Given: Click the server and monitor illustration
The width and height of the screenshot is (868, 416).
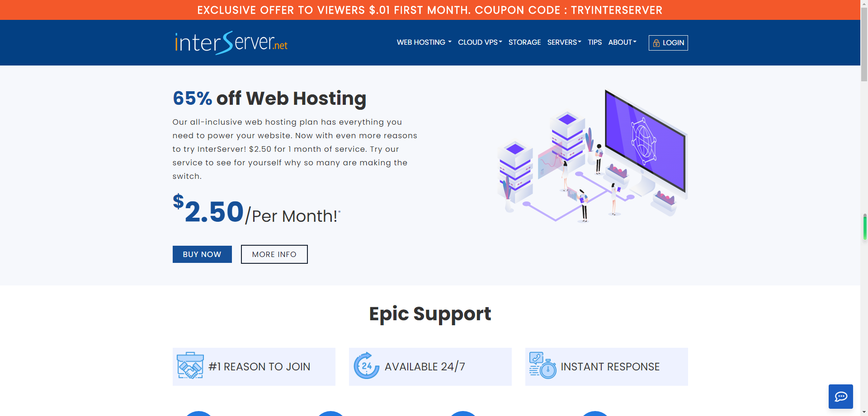Looking at the screenshot, I should coord(592,156).
